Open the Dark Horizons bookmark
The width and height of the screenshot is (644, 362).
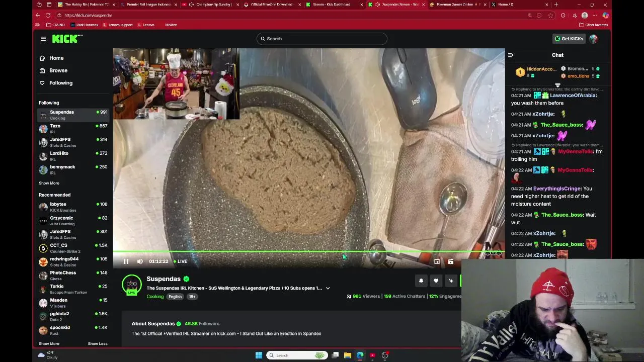85,25
